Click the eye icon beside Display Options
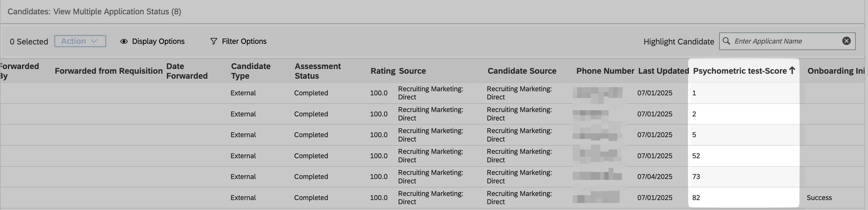This screenshot has height=210, width=868. [x=124, y=41]
